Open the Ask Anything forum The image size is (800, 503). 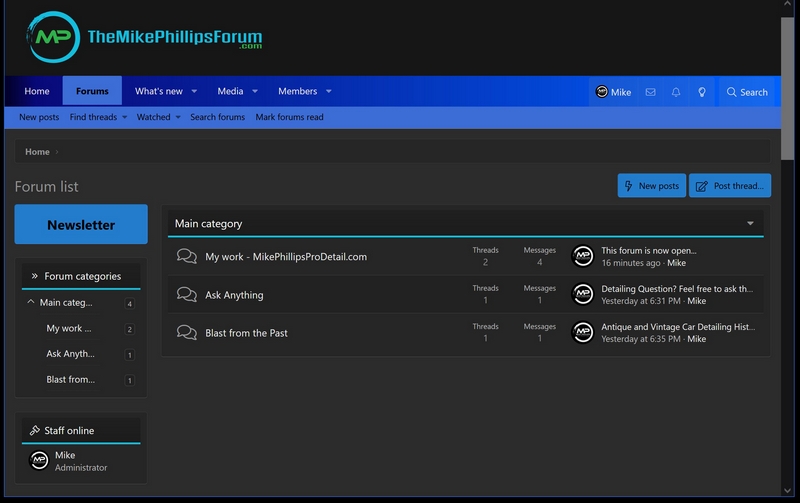(234, 295)
